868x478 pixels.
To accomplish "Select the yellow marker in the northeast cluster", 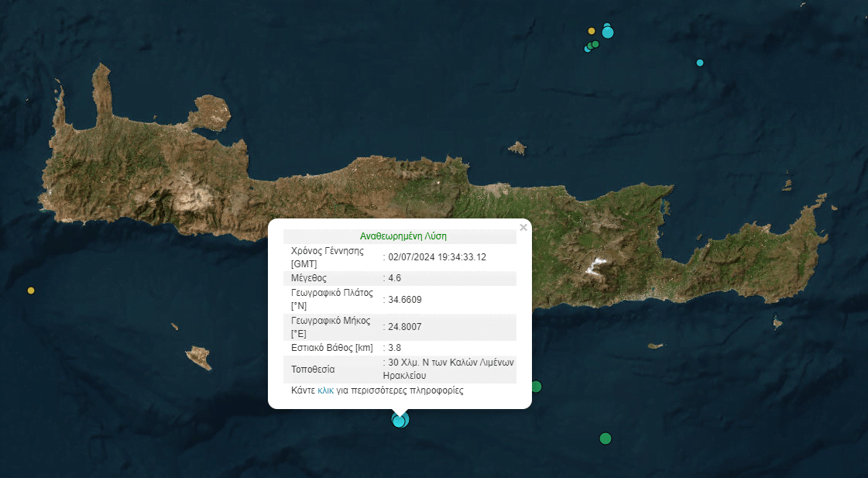I will click(x=592, y=31).
